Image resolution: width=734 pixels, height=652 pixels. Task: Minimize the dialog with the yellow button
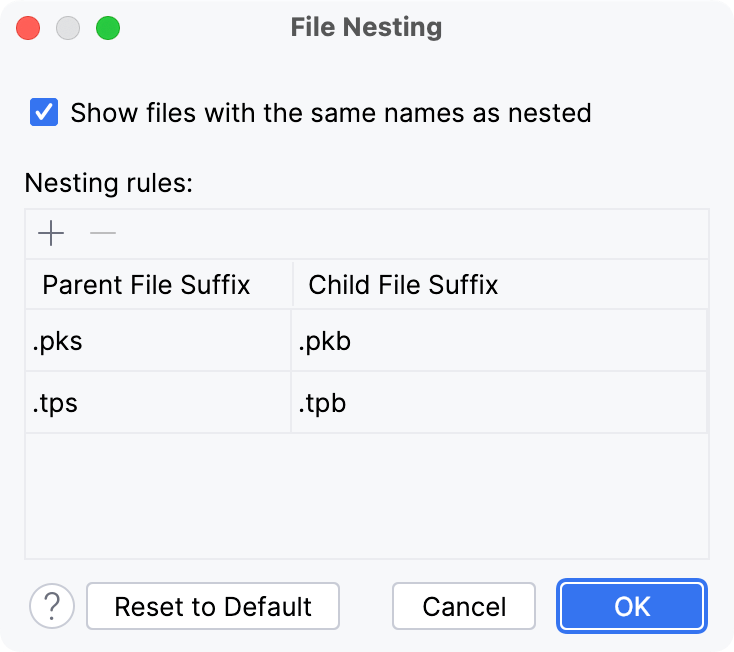coord(68,28)
